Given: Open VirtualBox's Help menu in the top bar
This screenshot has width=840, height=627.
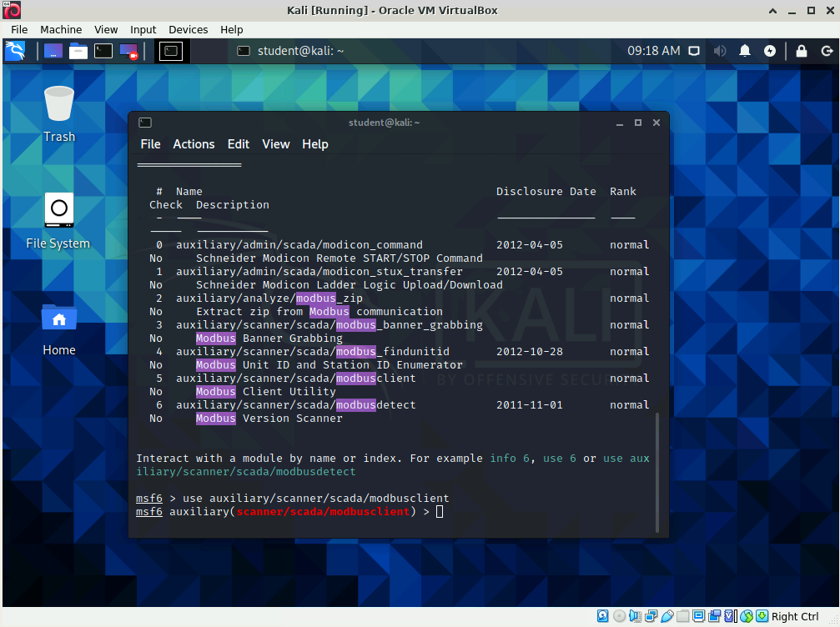Looking at the screenshot, I should click(x=231, y=29).
